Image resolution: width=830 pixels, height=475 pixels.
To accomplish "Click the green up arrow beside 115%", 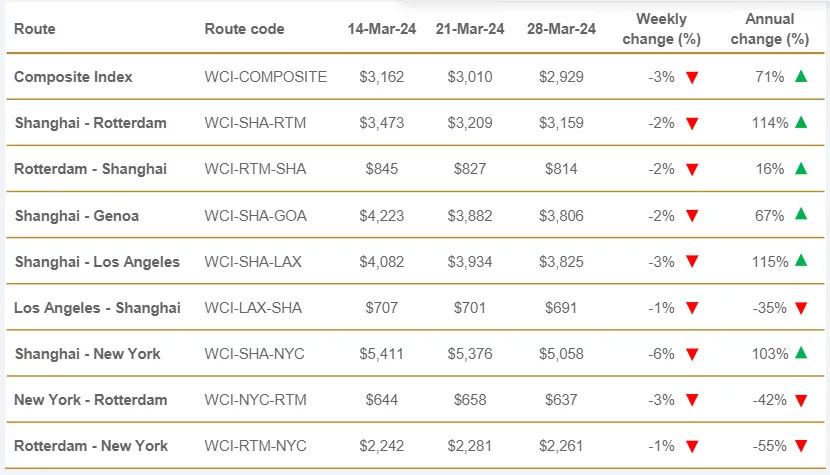I will pyautogui.click(x=801, y=261).
